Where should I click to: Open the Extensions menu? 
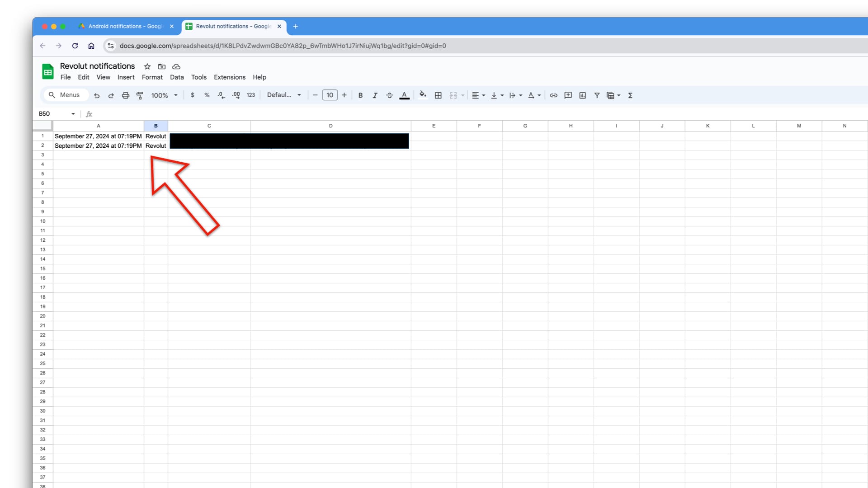[x=229, y=77]
